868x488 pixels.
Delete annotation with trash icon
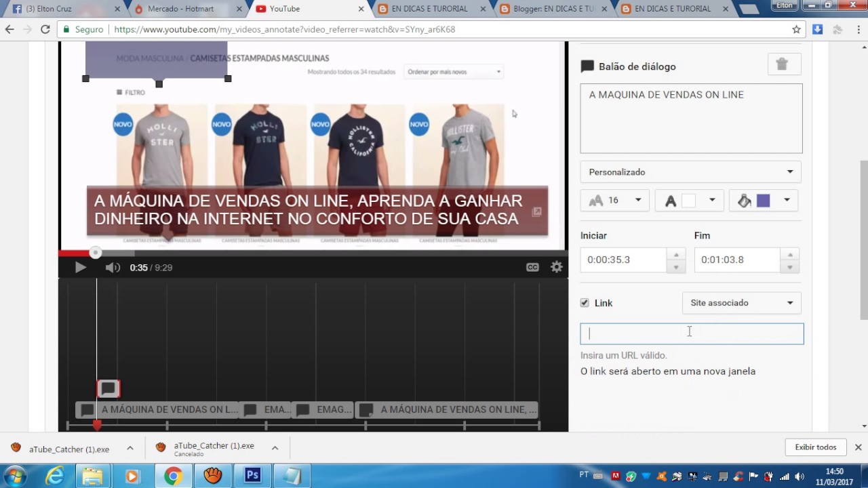click(x=785, y=65)
